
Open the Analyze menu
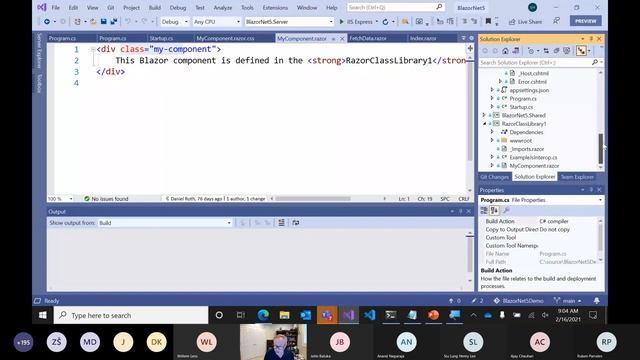[x=223, y=8]
